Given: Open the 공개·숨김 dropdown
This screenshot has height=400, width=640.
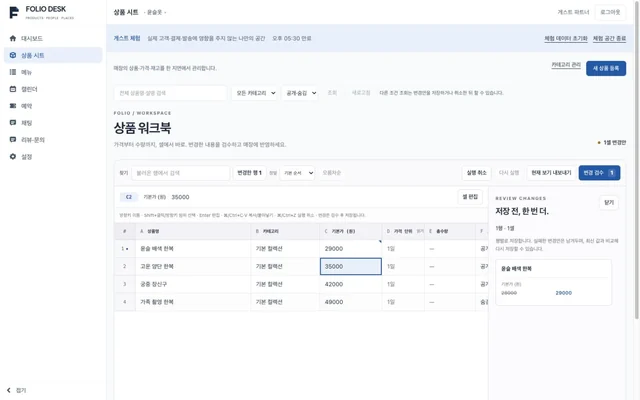Looking at the screenshot, I should click(301, 93).
